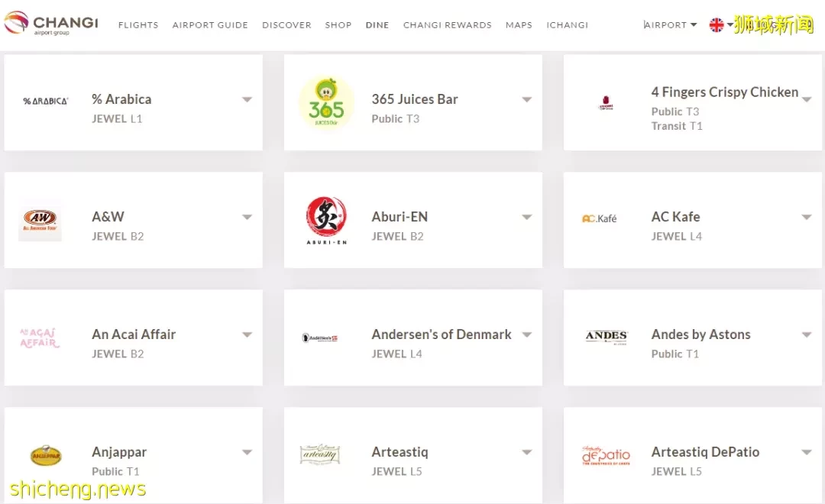Click the Changi Airport Group logo
Viewport: 825px width, 504px height.
(x=51, y=23)
